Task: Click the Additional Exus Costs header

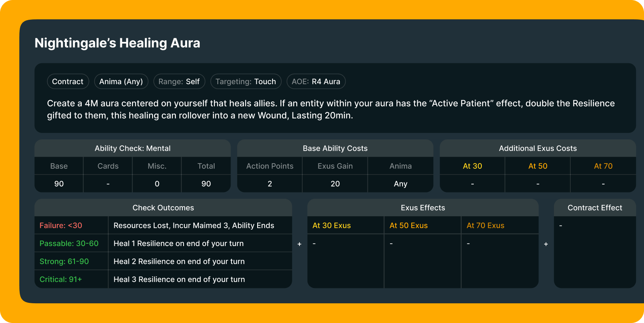Action: click(x=538, y=148)
